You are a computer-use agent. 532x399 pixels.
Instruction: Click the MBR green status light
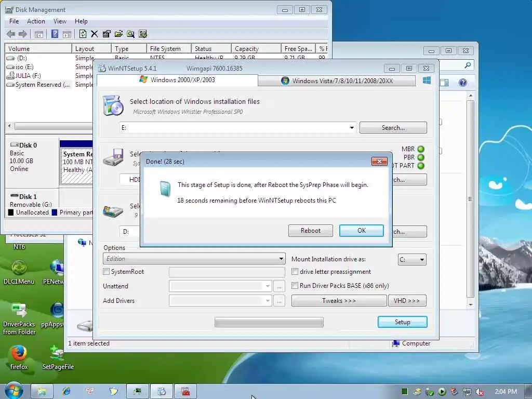click(x=421, y=149)
